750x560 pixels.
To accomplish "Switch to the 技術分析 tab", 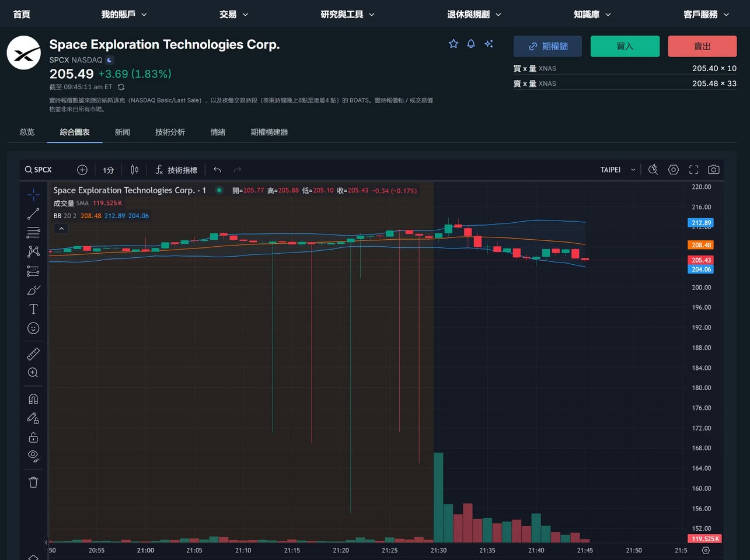I will tap(170, 132).
